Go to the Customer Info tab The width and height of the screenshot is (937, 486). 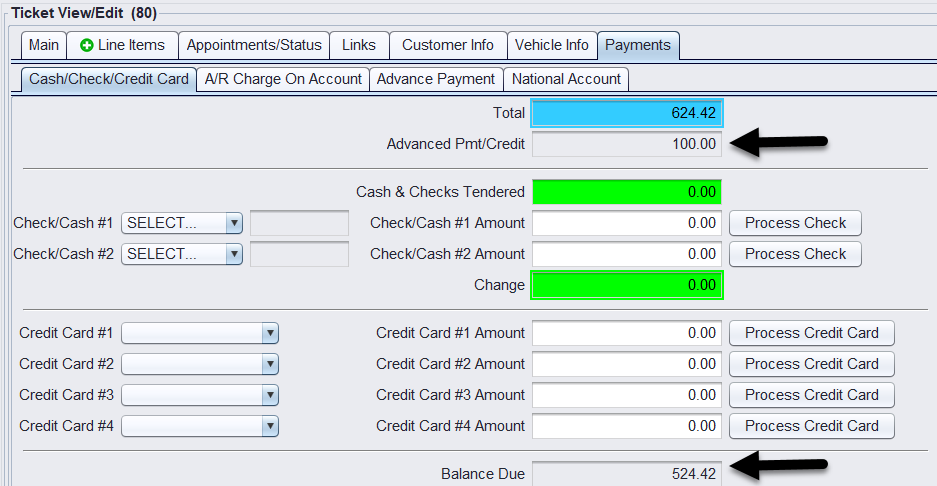[x=447, y=45]
